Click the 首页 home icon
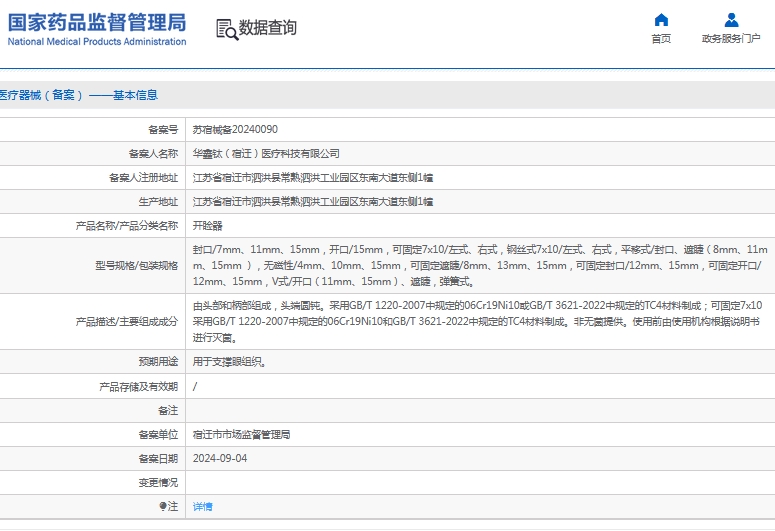The width and height of the screenshot is (775, 531). [x=661, y=20]
